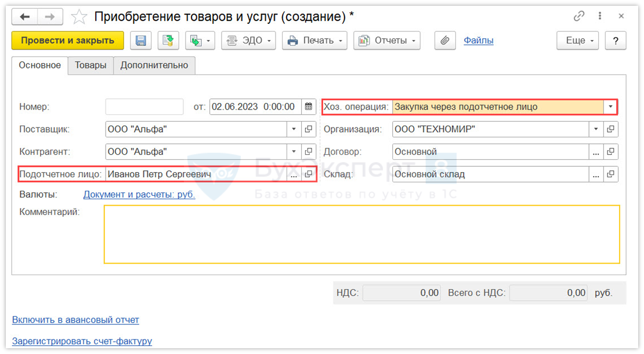Attach a file with the paperclip icon
Screen dimensions: 644x354
pyautogui.click(x=445, y=41)
